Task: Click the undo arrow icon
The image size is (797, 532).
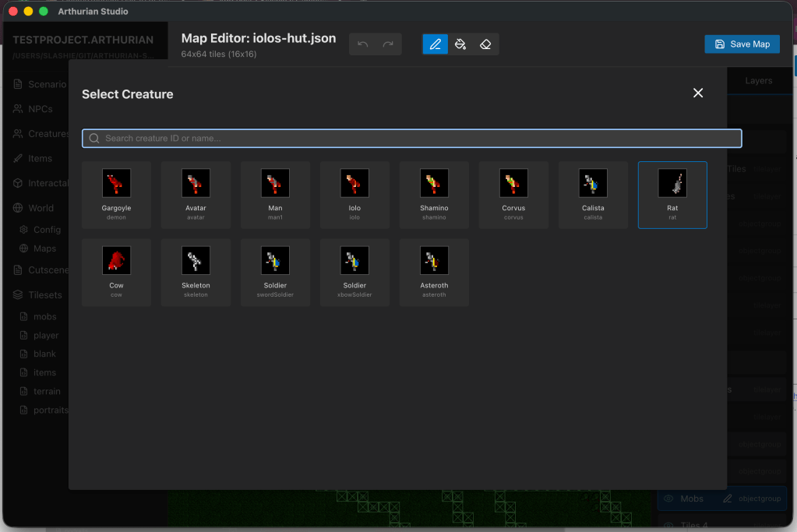Action: (363, 44)
